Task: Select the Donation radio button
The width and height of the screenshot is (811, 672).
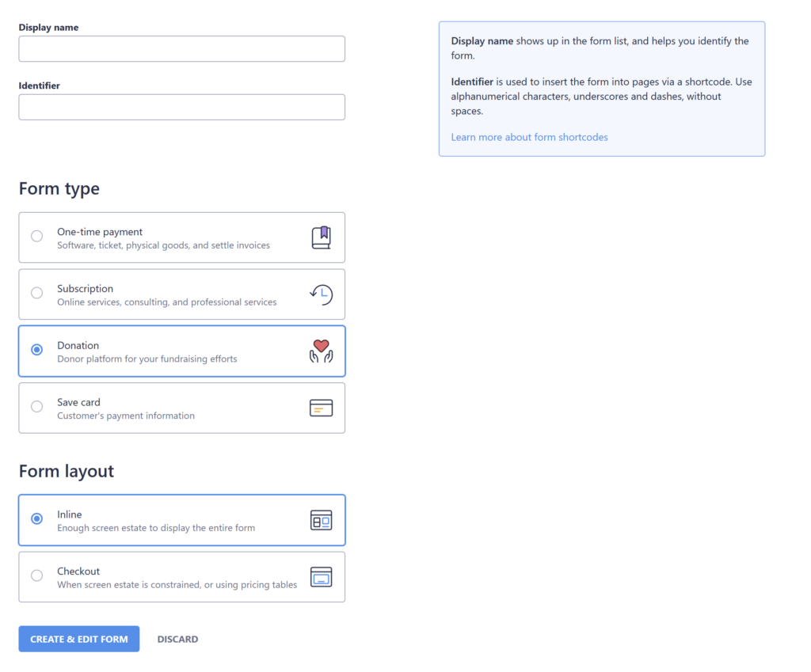Action: pos(36,350)
